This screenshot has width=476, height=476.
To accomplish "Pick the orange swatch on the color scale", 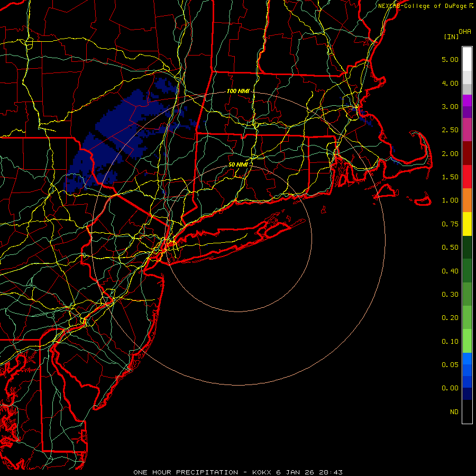I will point(467,200).
